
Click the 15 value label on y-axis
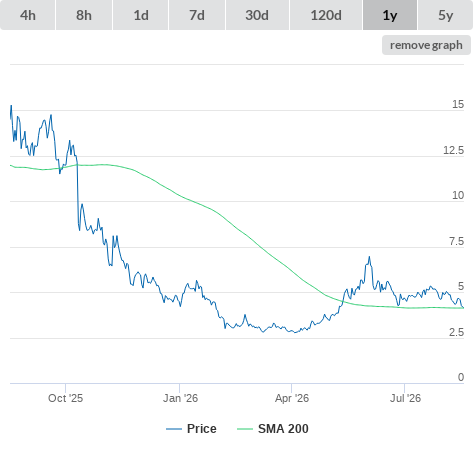click(458, 104)
